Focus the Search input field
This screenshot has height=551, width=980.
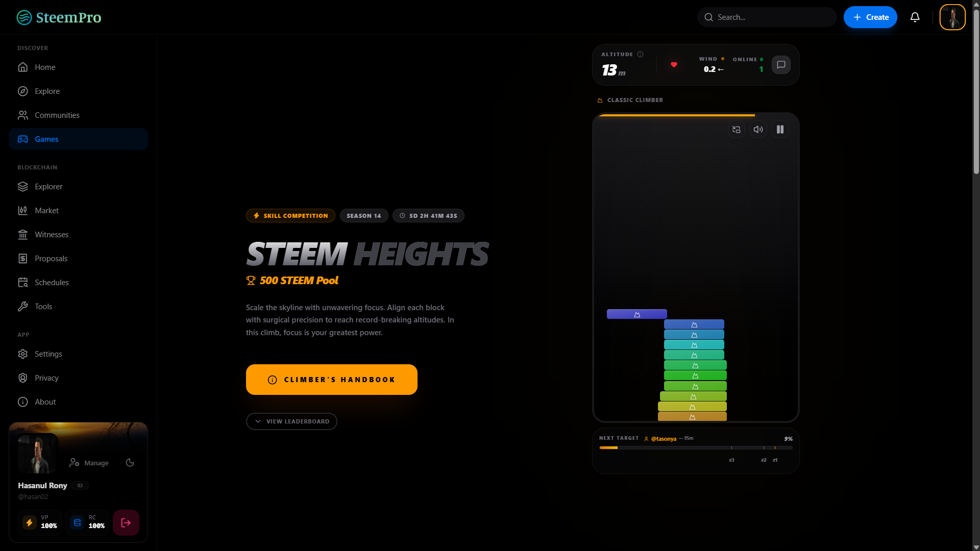767,17
